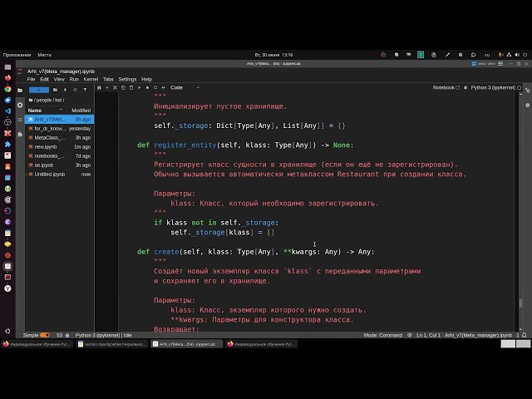The width and height of the screenshot is (532, 399).
Task: Sort files by the Name column header
Action: click(45, 111)
